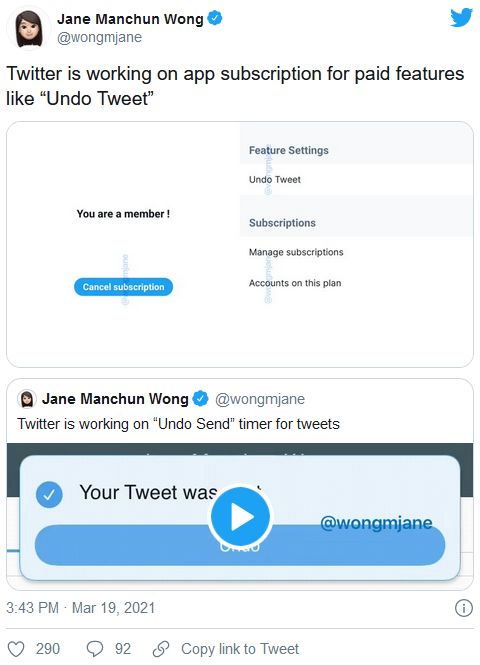
Task: Click the Undo progress bar in video
Action: (240, 545)
